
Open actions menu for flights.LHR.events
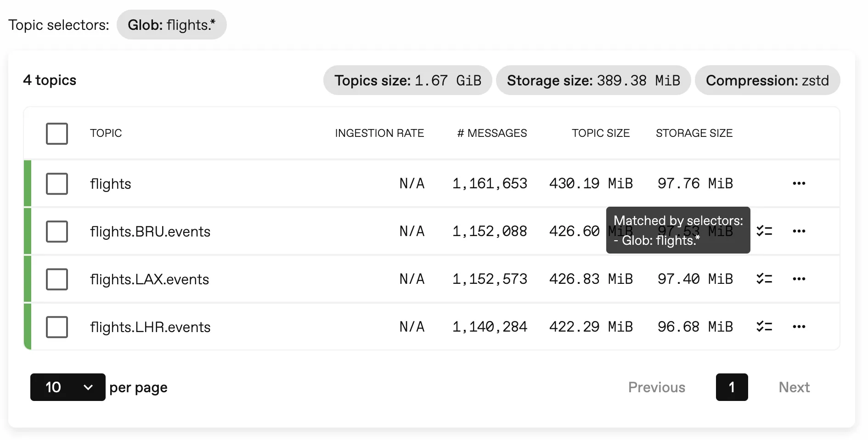pyautogui.click(x=799, y=327)
